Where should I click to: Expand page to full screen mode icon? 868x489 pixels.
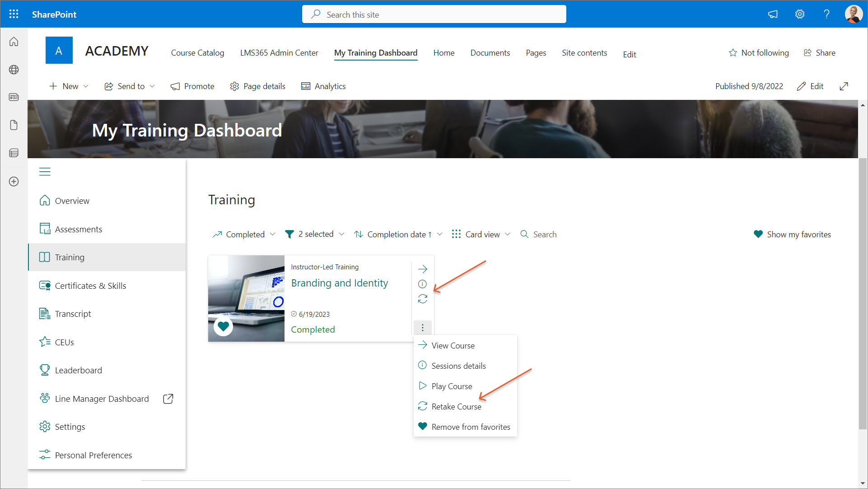click(x=844, y=86)
